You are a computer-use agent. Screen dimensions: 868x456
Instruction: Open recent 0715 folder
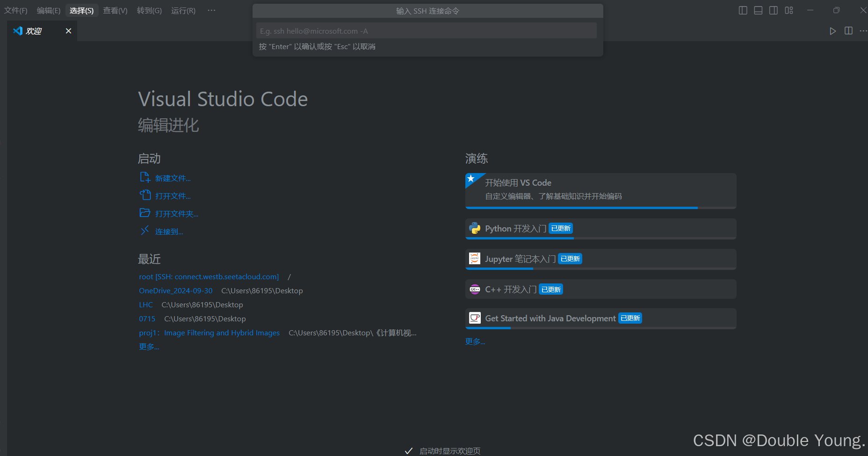[147, 318]
